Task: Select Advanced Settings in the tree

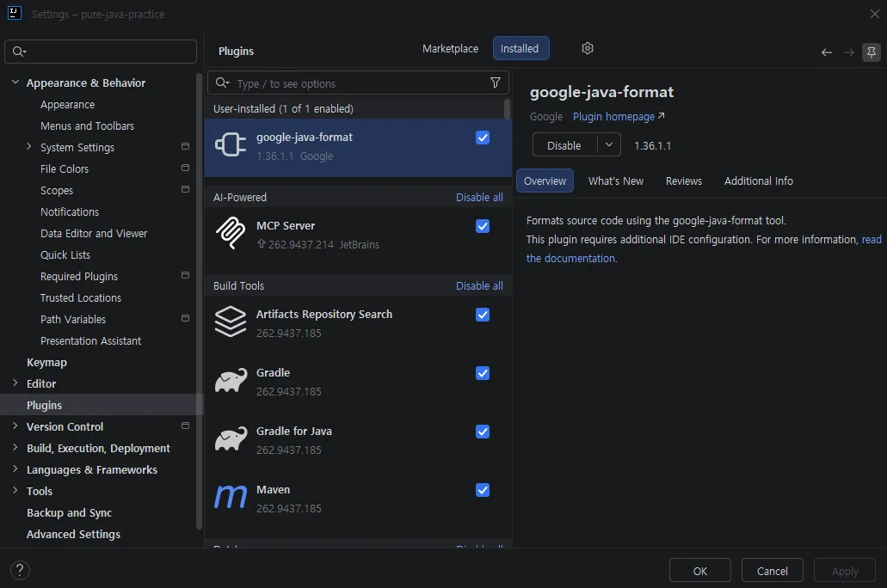Action: tap(73, 535)
